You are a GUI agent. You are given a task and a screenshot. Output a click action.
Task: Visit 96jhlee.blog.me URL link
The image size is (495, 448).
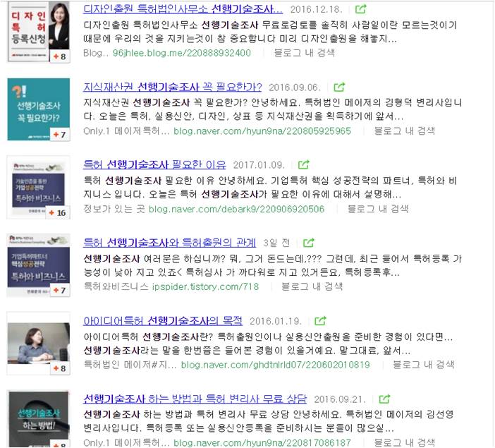[181, 53]
